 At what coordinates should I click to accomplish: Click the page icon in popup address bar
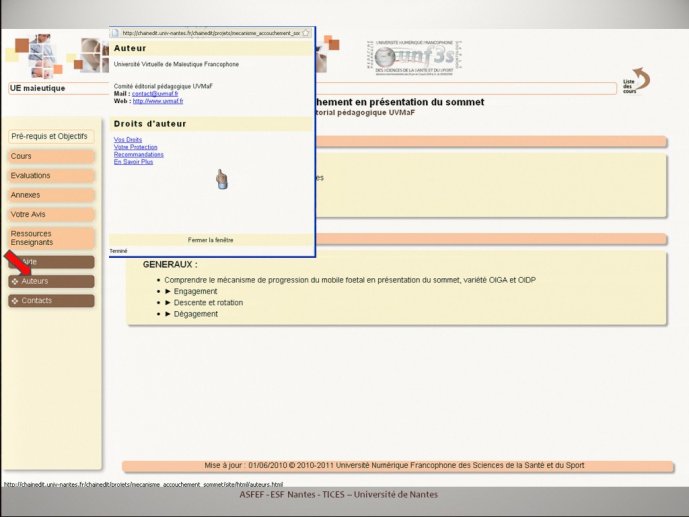point(115,33)
